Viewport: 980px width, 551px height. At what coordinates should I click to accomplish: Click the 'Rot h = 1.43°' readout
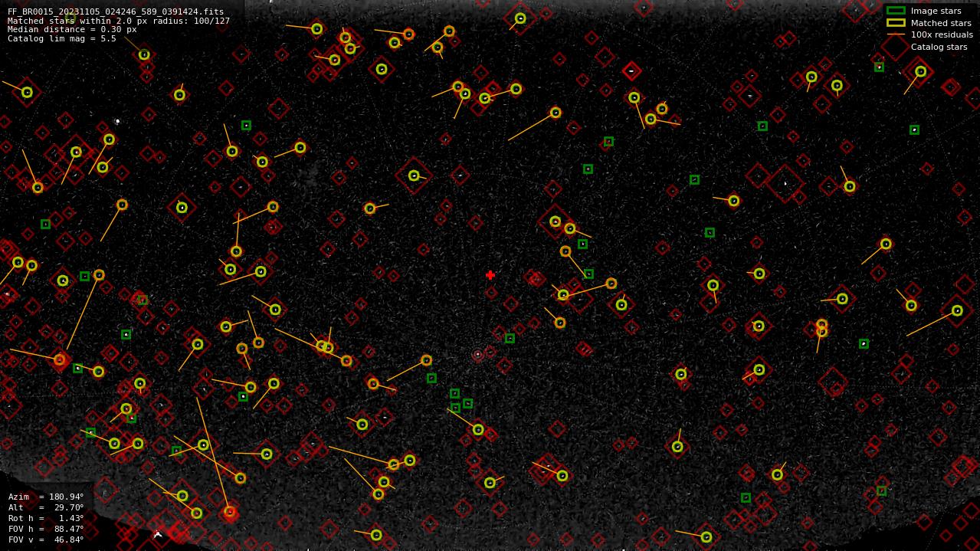coord(46,518)
